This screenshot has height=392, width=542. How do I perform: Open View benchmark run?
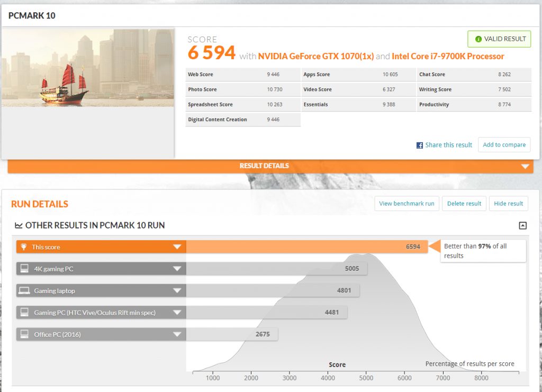coord(406,204)
